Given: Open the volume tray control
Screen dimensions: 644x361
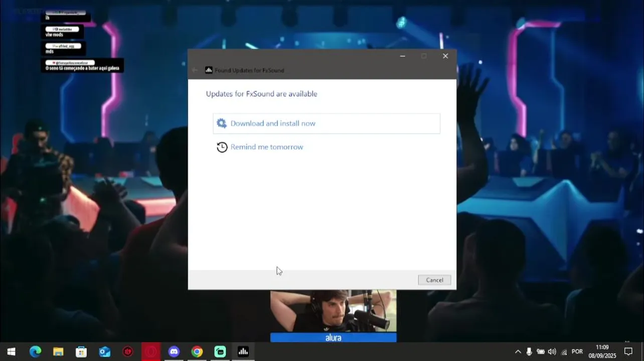Looking at the screenshot, I should pyautogui.click(x=552, y=352).
